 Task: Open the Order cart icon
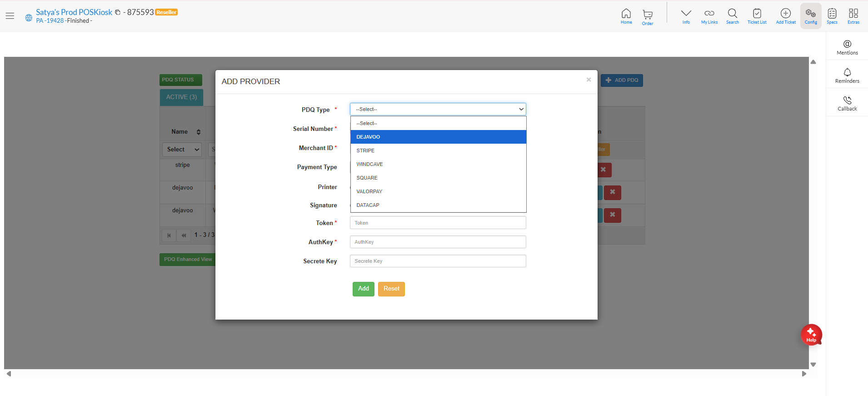tap(648, 16)
